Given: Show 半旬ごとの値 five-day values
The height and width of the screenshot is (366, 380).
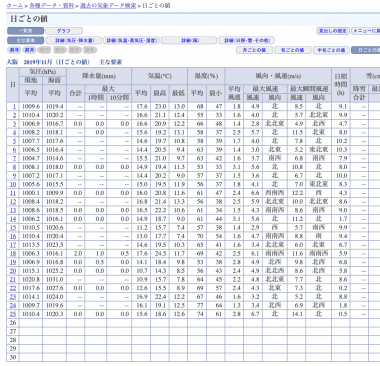Looking at the screenshot, I should pos(331,50).
